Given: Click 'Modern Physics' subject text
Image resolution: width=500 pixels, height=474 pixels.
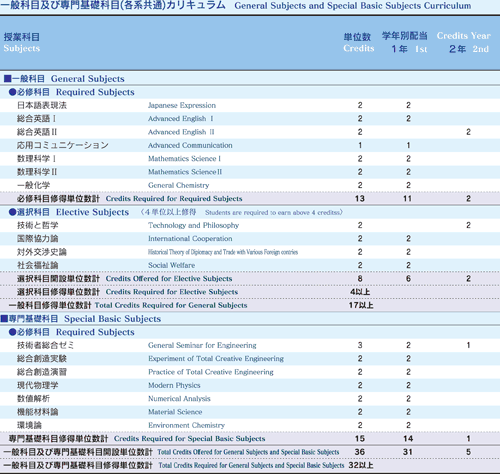Looking at the screenshot, I should click(x=174, y=385).
